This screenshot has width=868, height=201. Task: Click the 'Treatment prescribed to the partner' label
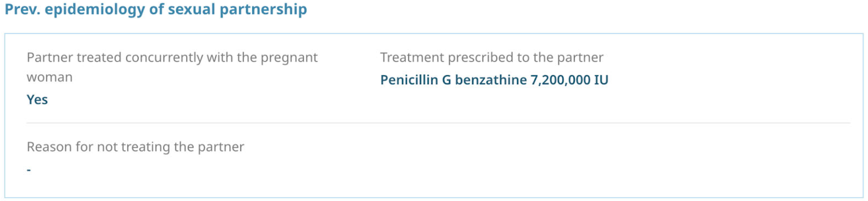pos(492,58)
